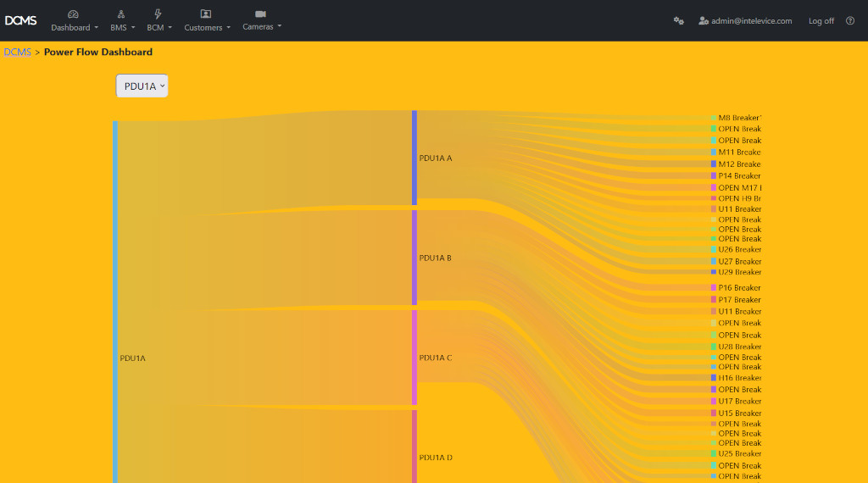The width and height of the screenshot is (868, 483).
Task: Select the PDU1A C node in diagram
Action: tap(415, 358)
